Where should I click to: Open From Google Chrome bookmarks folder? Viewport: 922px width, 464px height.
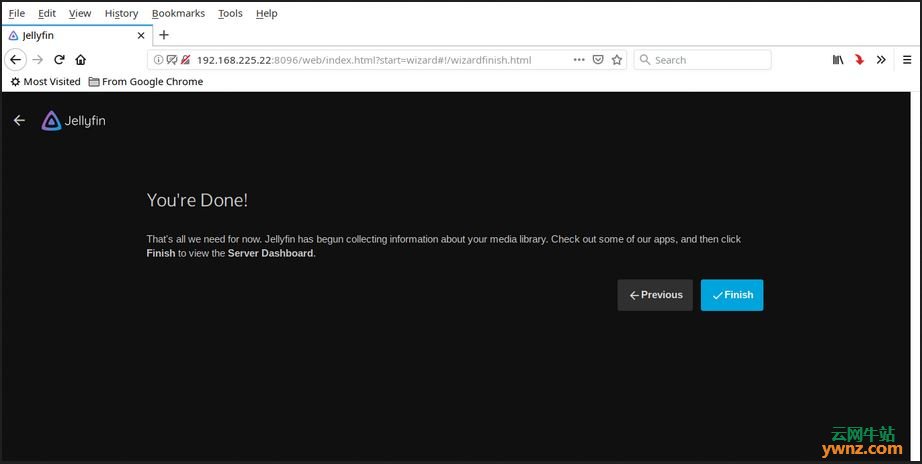point(146,82)
